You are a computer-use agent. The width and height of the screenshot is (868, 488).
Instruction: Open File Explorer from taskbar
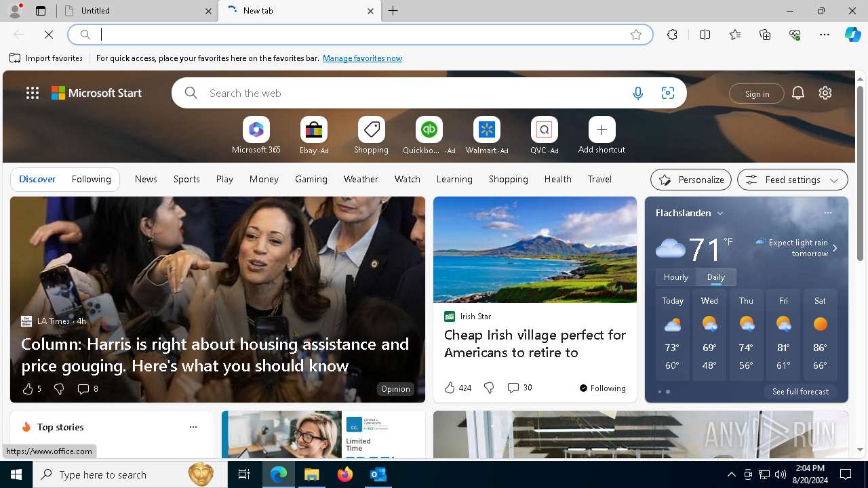(312, 474)
